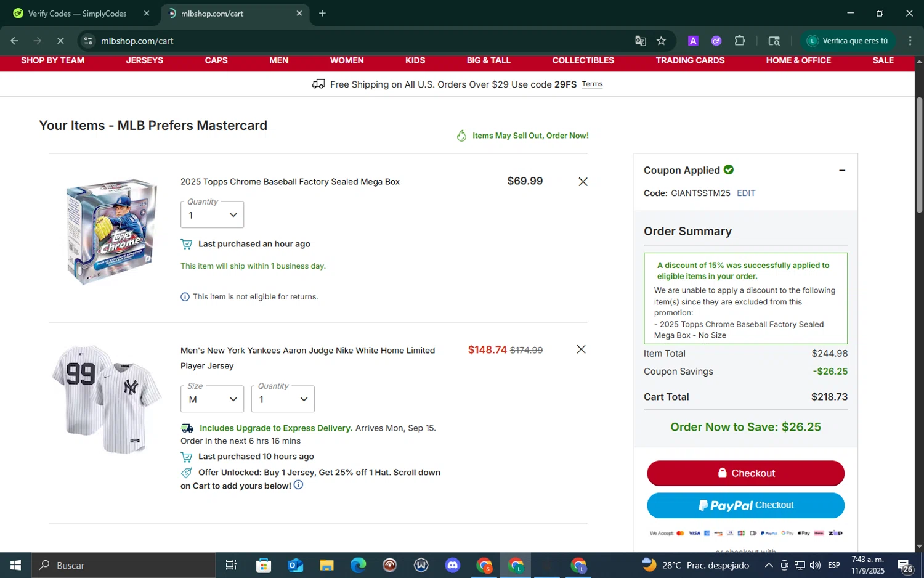Open the Extensions puzzle icon
Screen dimensions: 924x578
pos(740,41)
